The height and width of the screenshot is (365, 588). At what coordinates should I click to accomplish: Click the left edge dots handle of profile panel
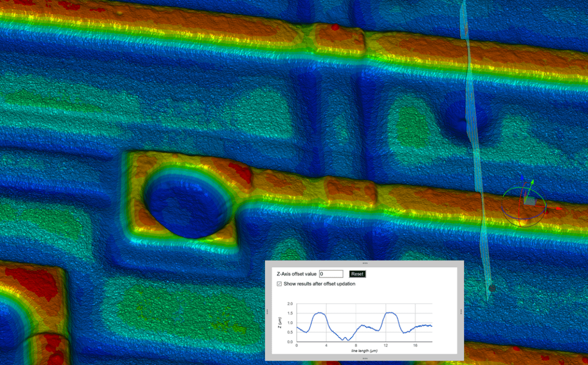[x=268, y=312]
